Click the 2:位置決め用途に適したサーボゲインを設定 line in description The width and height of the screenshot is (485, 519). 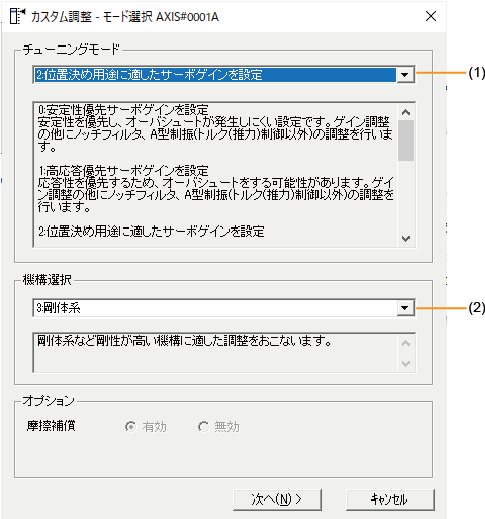[151, 231]
